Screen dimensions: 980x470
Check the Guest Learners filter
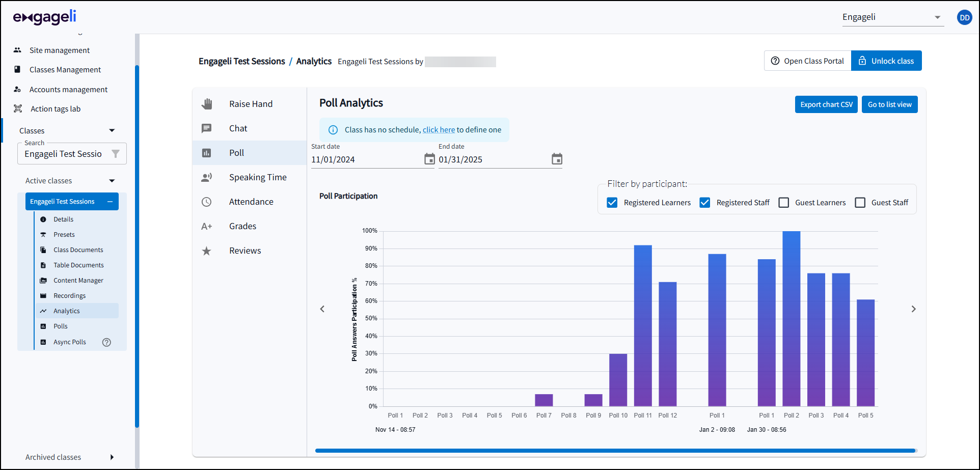click(x=784, y=203)
